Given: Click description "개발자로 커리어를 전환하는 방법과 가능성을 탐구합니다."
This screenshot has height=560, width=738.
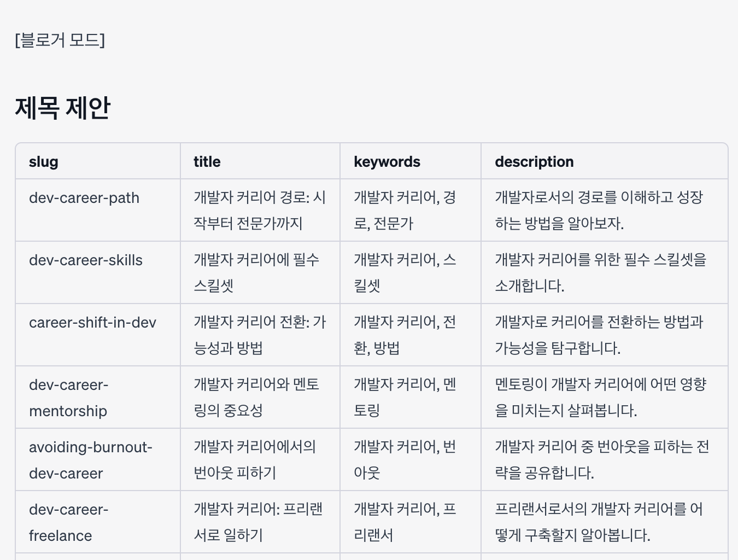Looking at the screenshot, I should tap(599, 335).
